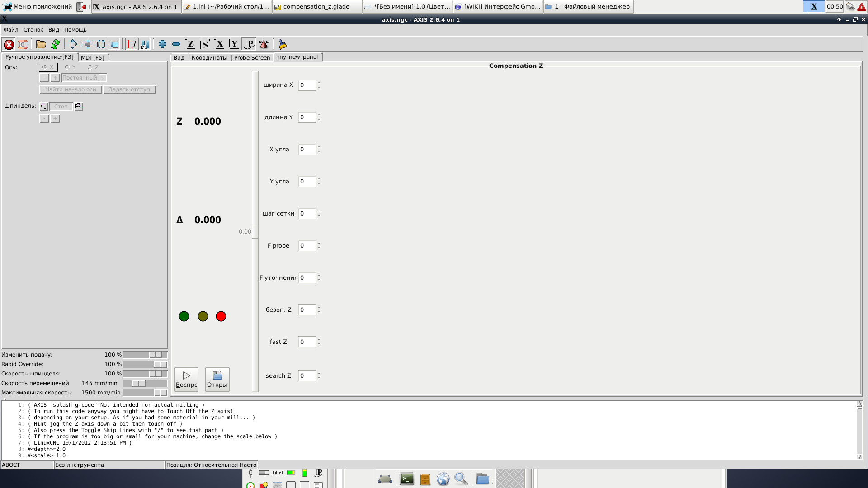
Task: Open the Станок menu
Action: coord(33,30)
